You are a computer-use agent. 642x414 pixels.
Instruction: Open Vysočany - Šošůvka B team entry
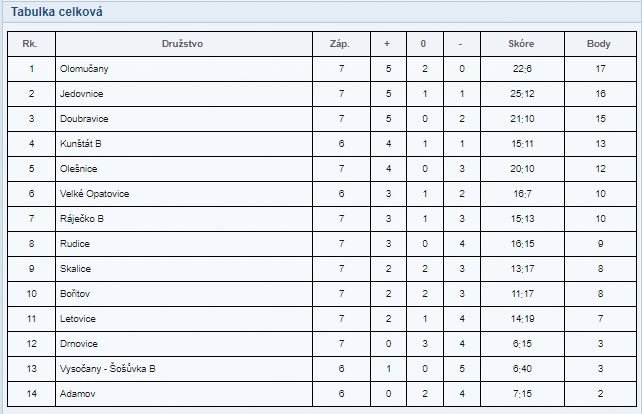(x=108, y=369)
